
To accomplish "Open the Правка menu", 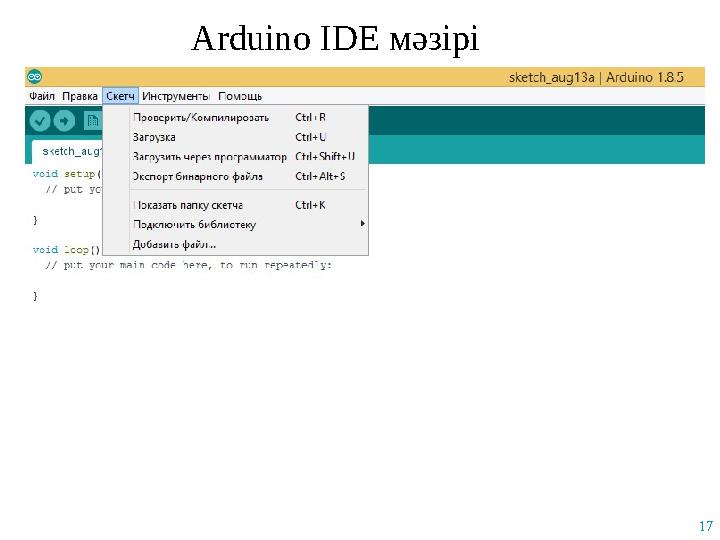I will click(80, 96).
